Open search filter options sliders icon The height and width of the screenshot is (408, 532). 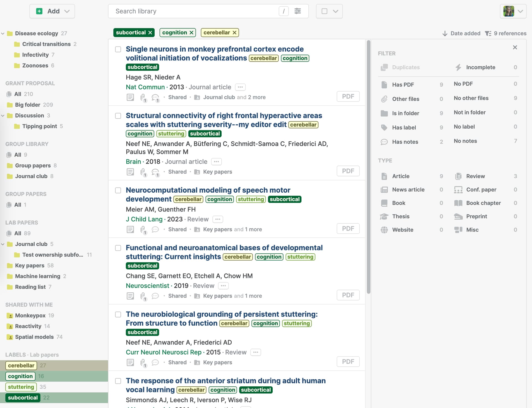[298, 11]
